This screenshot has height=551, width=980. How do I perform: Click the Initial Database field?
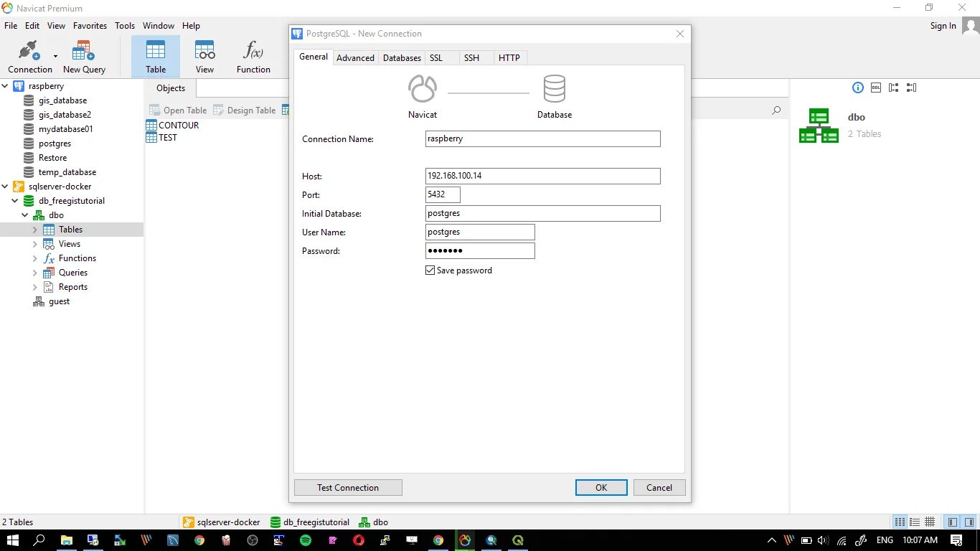pos(543,213)
